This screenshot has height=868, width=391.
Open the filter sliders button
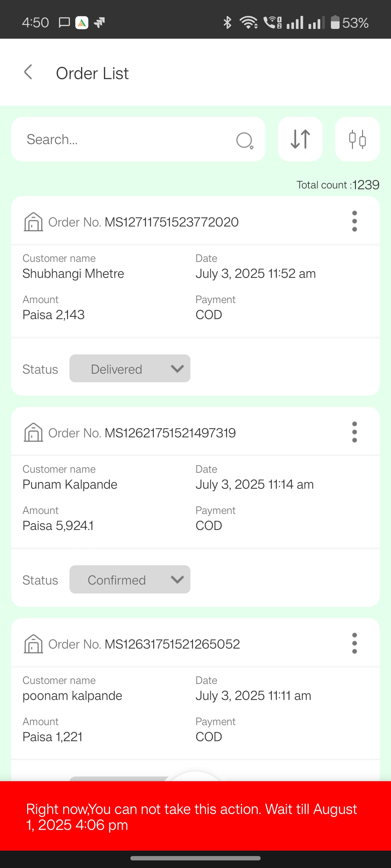tap(357, 139)
